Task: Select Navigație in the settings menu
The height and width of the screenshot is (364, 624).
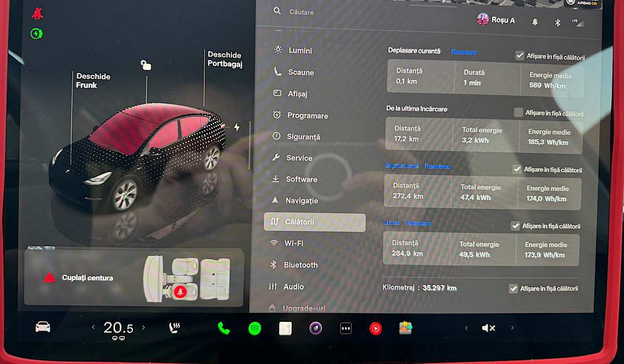Action: coord(302,200)
